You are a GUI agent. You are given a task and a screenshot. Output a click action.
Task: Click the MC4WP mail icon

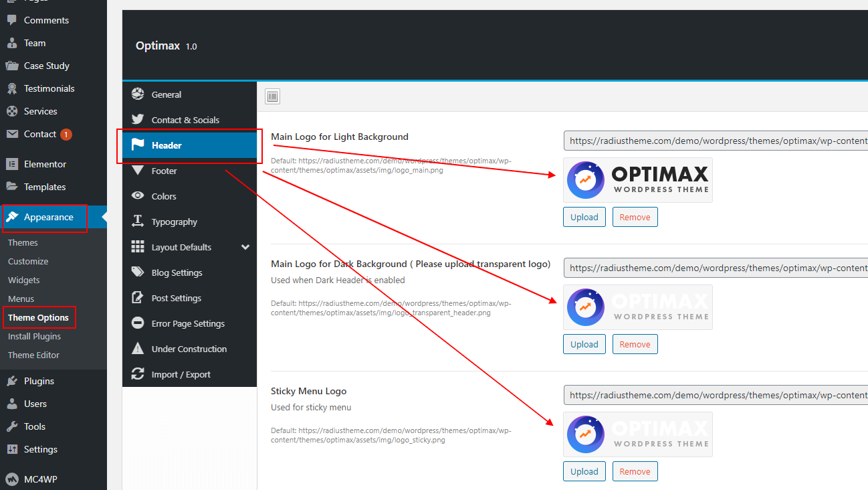[12, 479]
